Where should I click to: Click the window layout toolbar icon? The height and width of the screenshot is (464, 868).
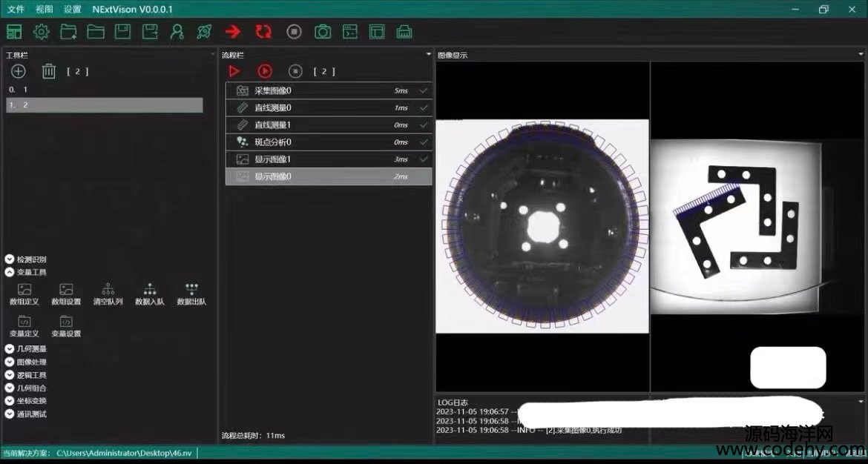tap(377, 32)
